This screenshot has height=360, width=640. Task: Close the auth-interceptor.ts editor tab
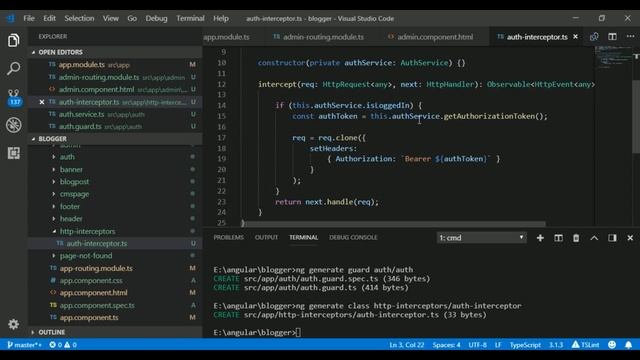[576, 37]
